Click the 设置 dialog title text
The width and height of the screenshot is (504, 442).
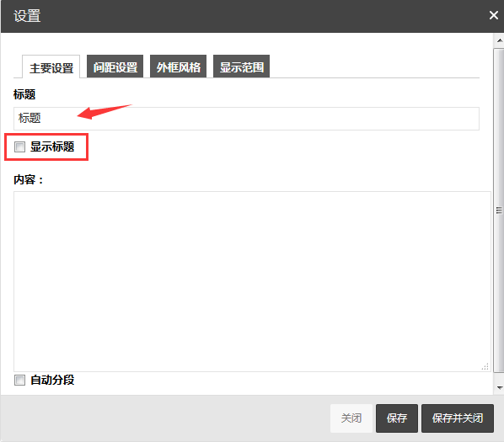pyautogui.click(x=27, y=16)
